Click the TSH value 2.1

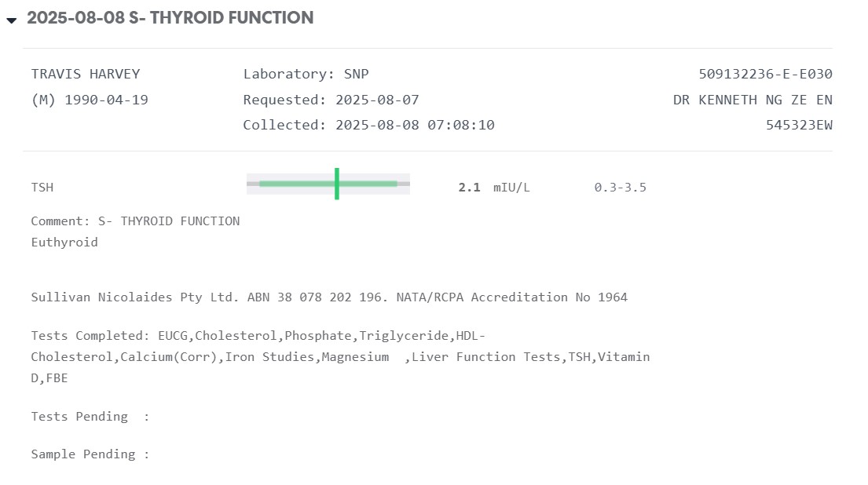point(469,188)
